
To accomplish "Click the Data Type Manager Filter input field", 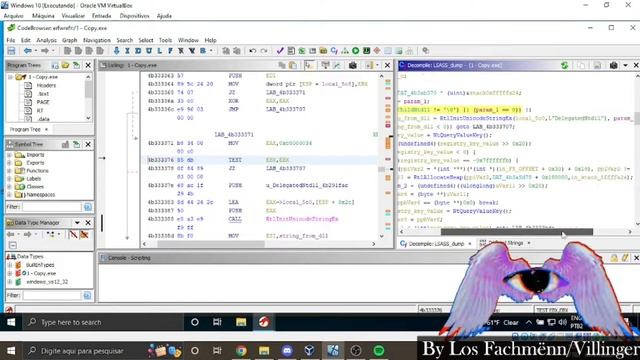I will pyautogui.click(x=51, y=296).
